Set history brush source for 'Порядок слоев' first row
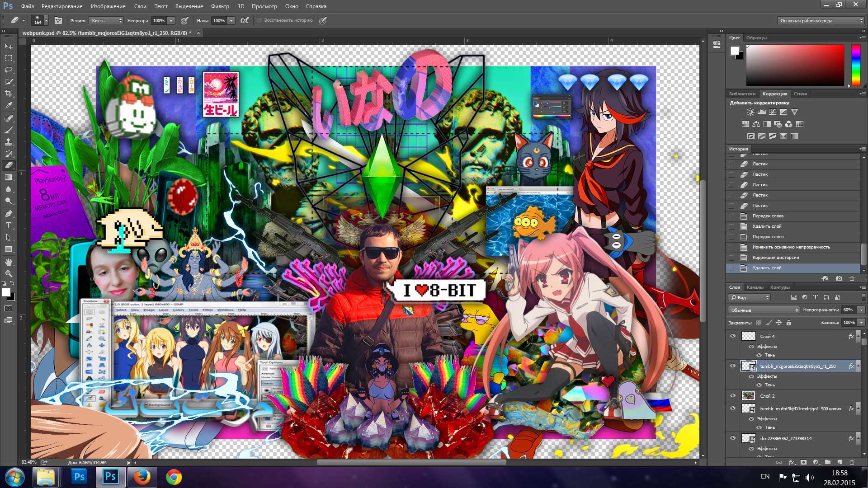868x488 pixels. [731, 216]
